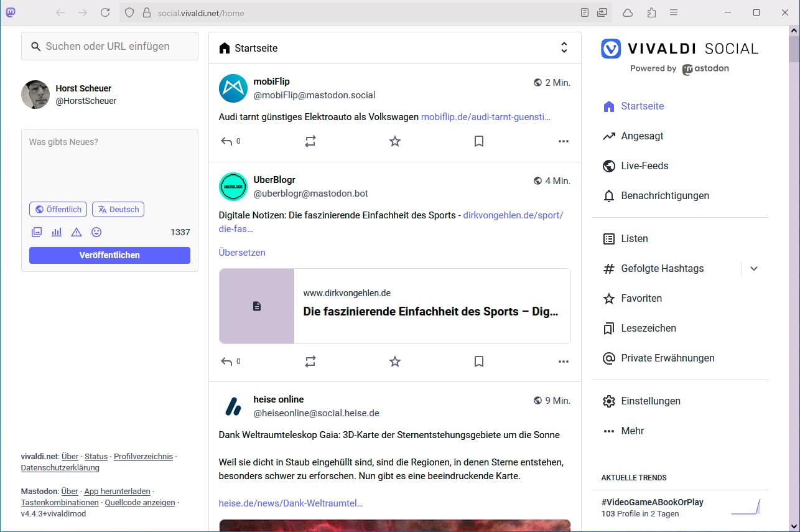Click the search field Suchen oder URL
This screenshot has width=800, height=532.
click(109, 46)
